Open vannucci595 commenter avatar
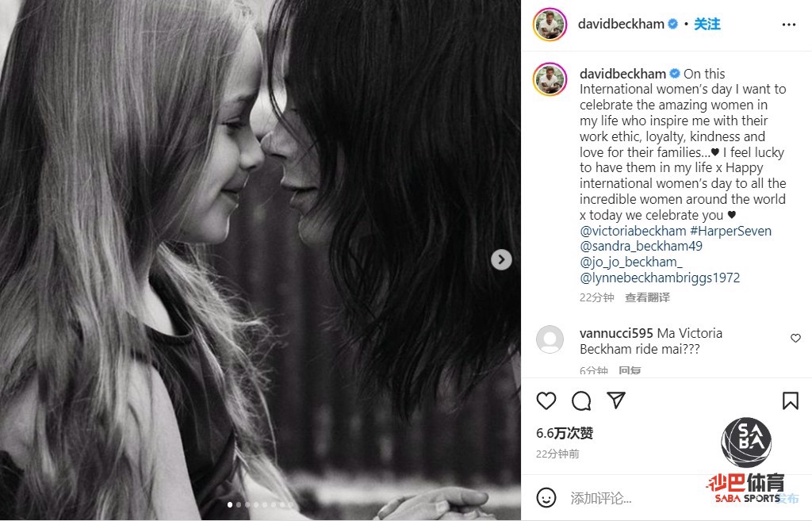Image resolution: width=812 pixels, height=521 pixels. click(550, 339)
